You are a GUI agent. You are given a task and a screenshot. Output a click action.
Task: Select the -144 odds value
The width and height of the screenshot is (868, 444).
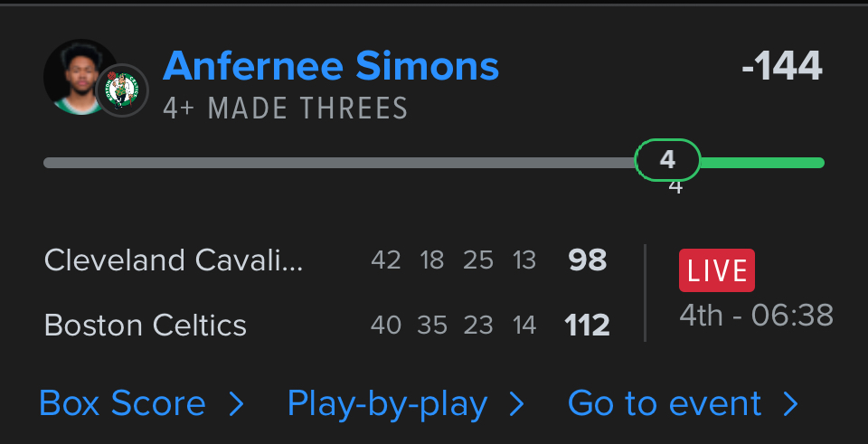pyautogui.click(x=781, y=66)
